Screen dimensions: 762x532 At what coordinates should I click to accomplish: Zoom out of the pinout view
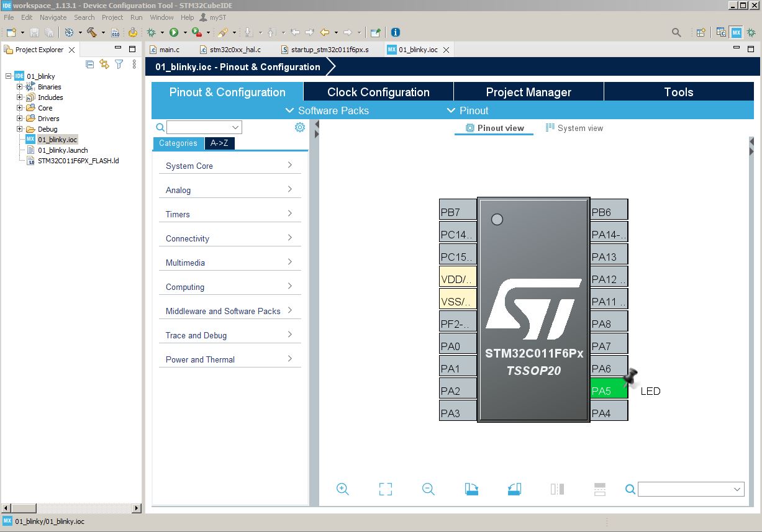(x=428, y=489)
